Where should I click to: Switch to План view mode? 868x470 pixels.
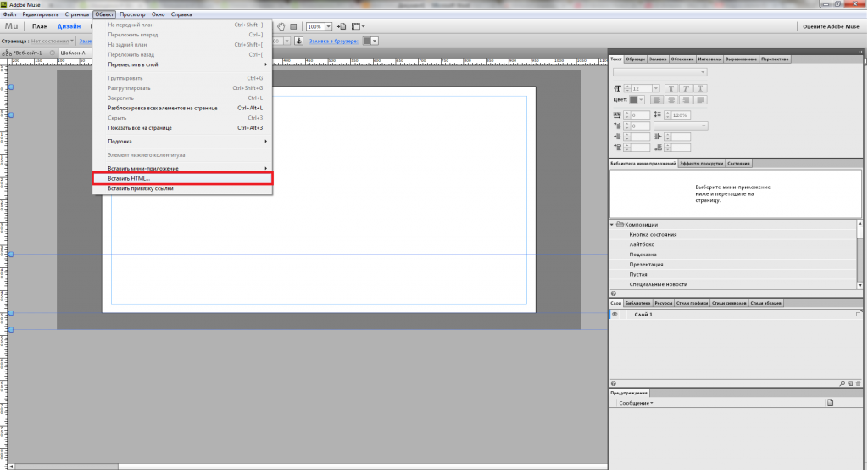point(40,27)
